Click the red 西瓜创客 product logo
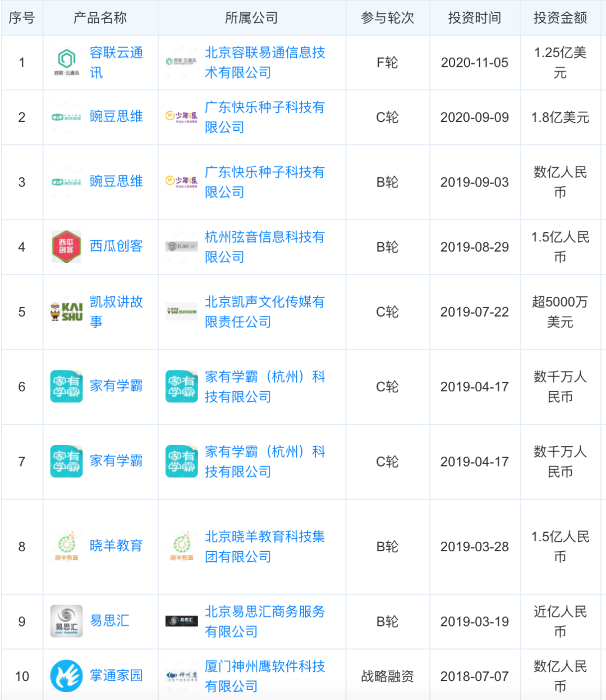Viewport: 606px width, 700px height. tap(67, 246)
